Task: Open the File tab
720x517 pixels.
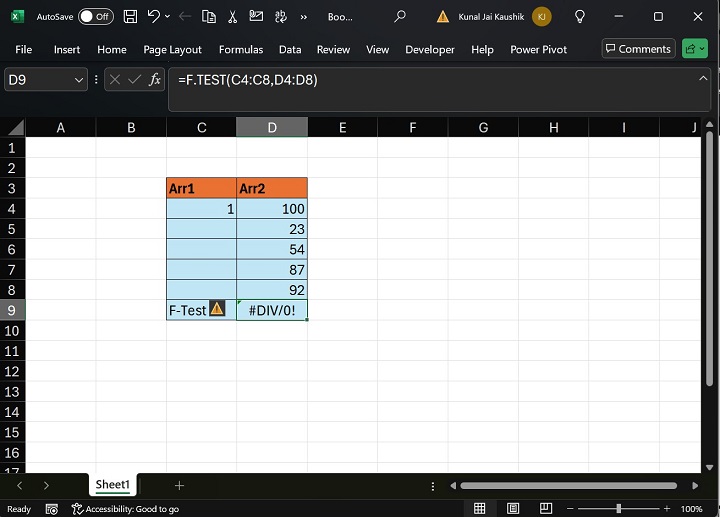Action: pyautogui.click(x=23, y=50)
